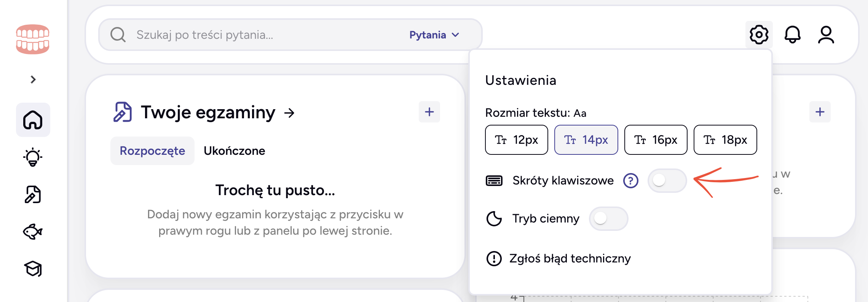Click the graduation cap sidebar icon
This screenshot has width=868, height=302.
33,269
